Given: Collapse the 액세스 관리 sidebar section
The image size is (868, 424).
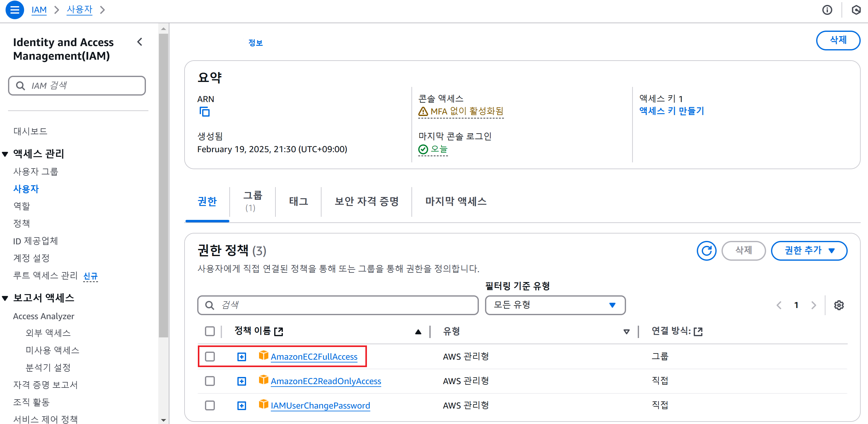Looking at the screenshot, I should pyautogui.click(x=5, y=154).
